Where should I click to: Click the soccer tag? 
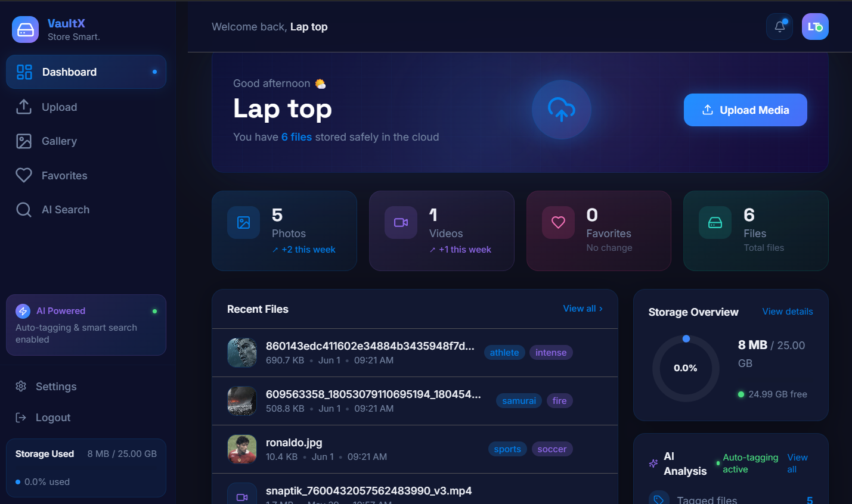(x=552, y=449)
